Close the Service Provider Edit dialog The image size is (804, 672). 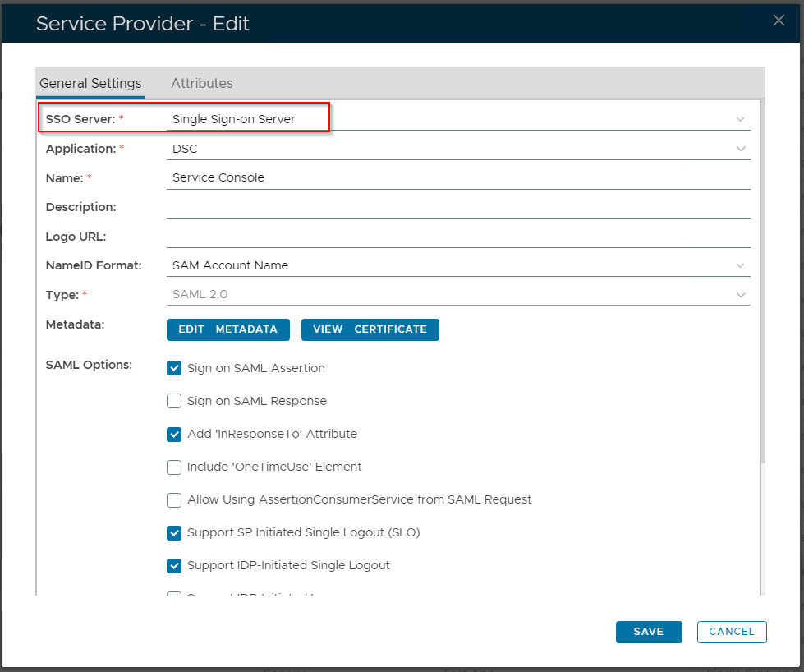779,21
